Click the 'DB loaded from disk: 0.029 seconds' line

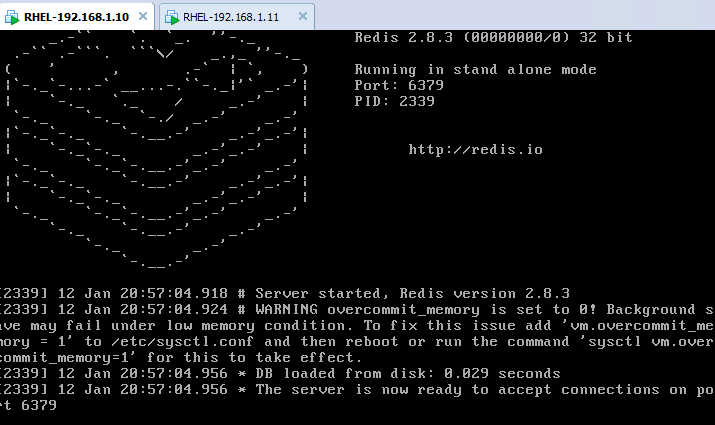pos(280,373)
